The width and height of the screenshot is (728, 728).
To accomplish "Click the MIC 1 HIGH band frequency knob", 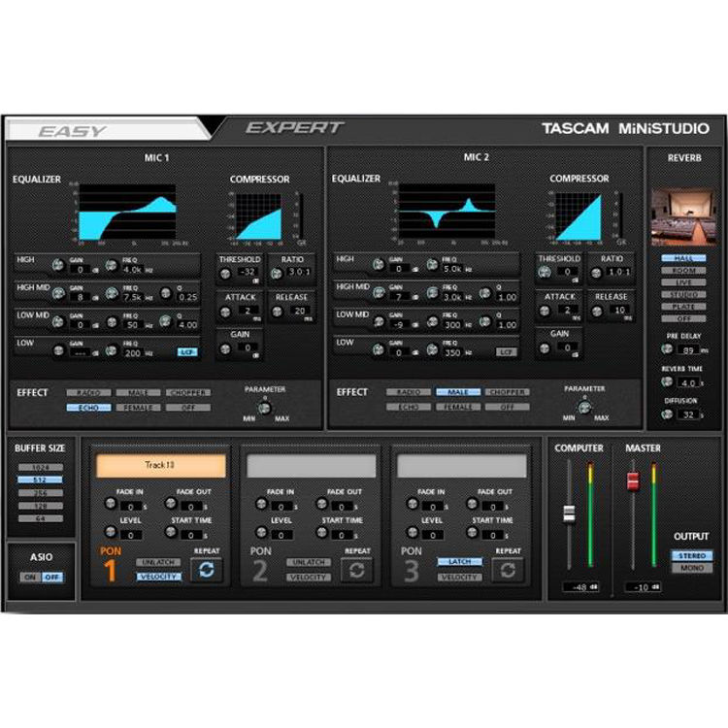I will [111, 265].
